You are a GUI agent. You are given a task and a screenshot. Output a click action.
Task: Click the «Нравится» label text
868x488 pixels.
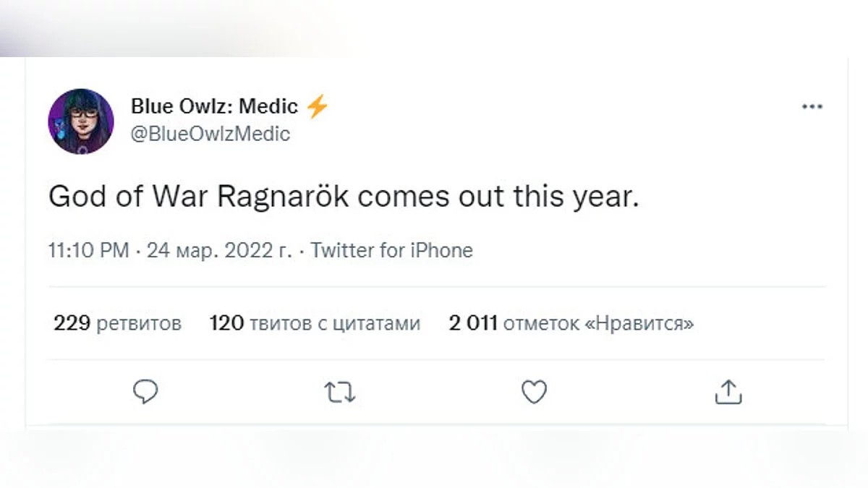[x=638, y=323]
